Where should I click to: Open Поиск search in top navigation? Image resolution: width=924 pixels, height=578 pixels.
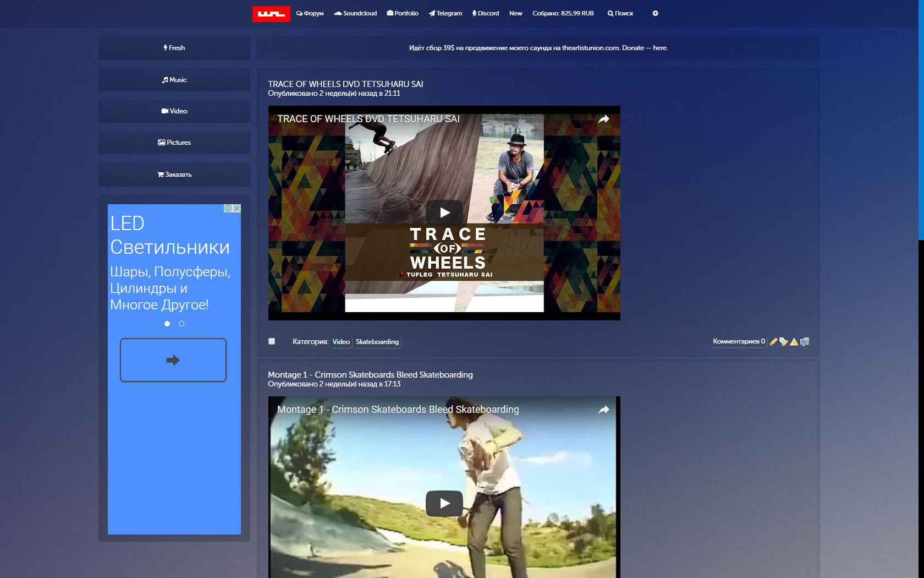coord(620,13)
